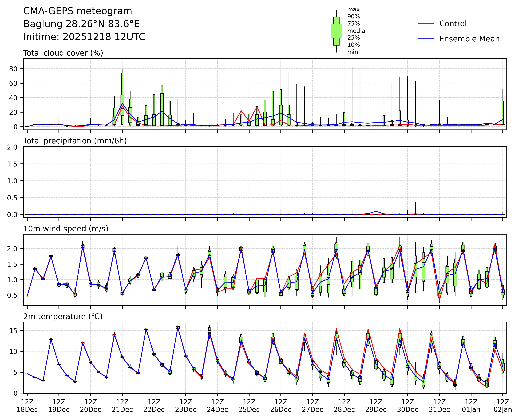Click the Initime 20251218 12UTC text
This screenshot has width=519, height=420.
tap(84, 37)
